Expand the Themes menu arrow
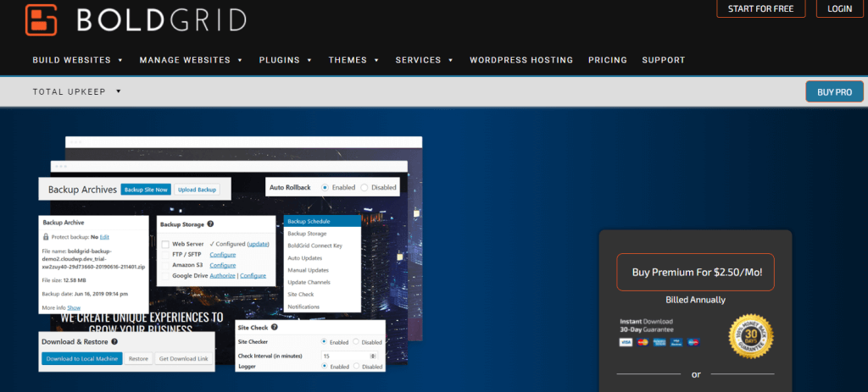This screenshot has width=868, height=392. point(376,60)
